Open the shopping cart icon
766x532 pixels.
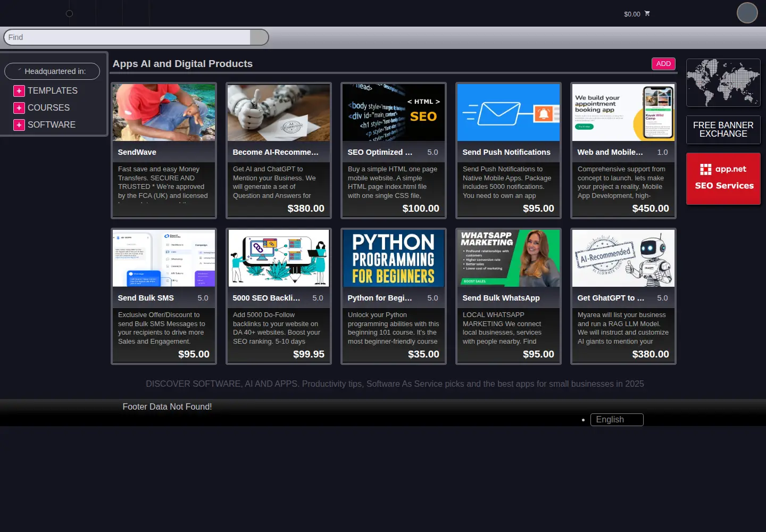(x=647, y=13)
